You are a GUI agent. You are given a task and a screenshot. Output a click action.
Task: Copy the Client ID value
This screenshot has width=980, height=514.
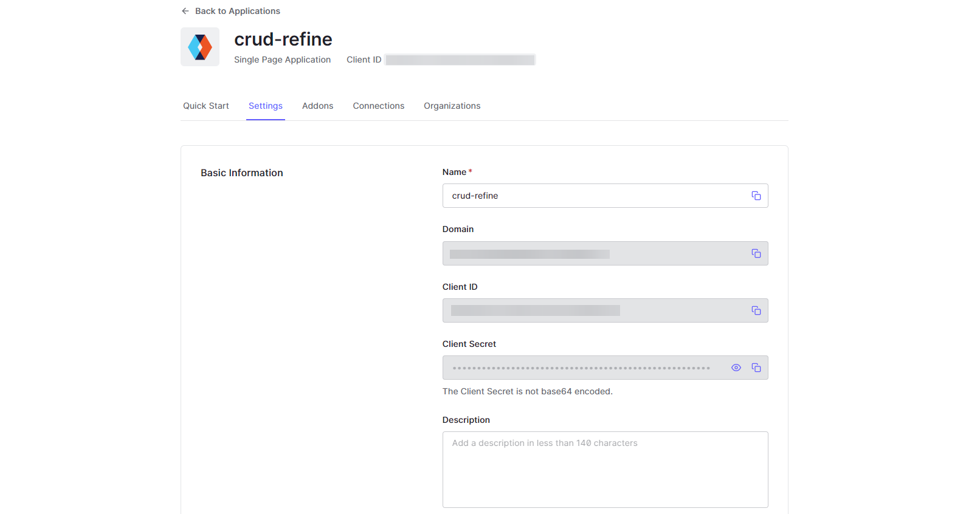pos(756,310)
